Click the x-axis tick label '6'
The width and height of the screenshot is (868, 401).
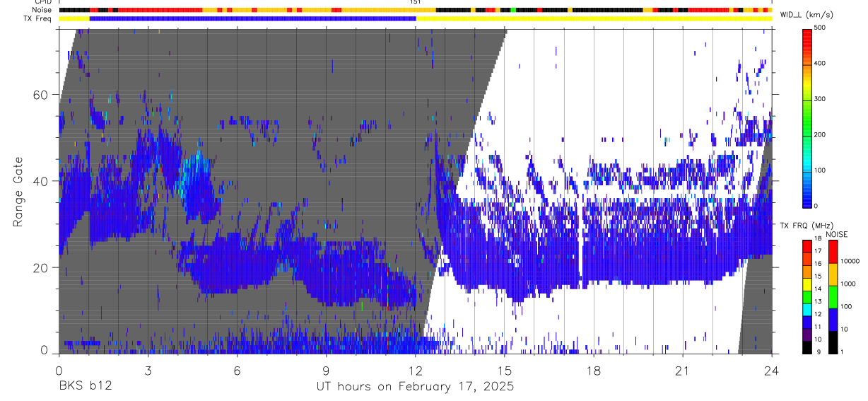237,371
